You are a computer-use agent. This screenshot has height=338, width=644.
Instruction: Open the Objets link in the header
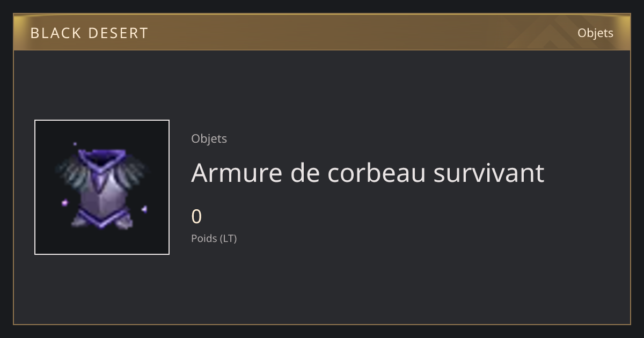tap(595, 33)
